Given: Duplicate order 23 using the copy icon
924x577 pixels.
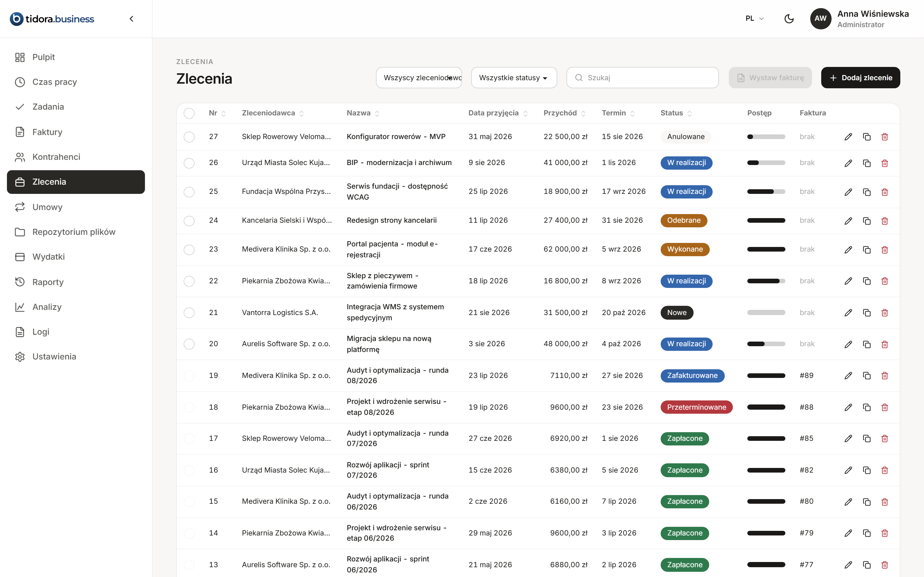Looking at the screenshot, I should [x=866, y=250].
